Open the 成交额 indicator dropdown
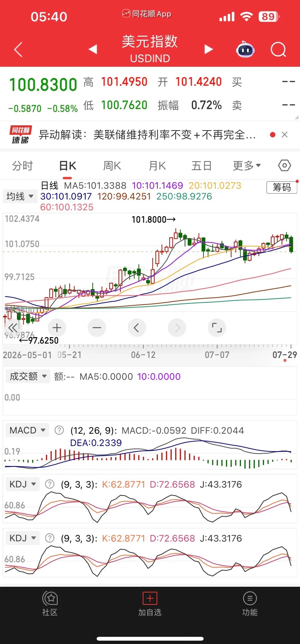The image size is (300, 644). click(x=26, y=376)
